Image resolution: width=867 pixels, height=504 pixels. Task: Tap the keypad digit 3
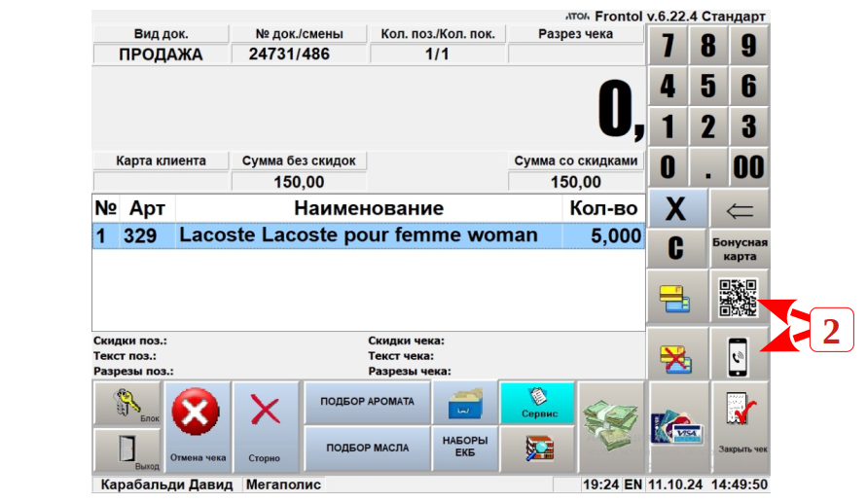pos(748,126)
